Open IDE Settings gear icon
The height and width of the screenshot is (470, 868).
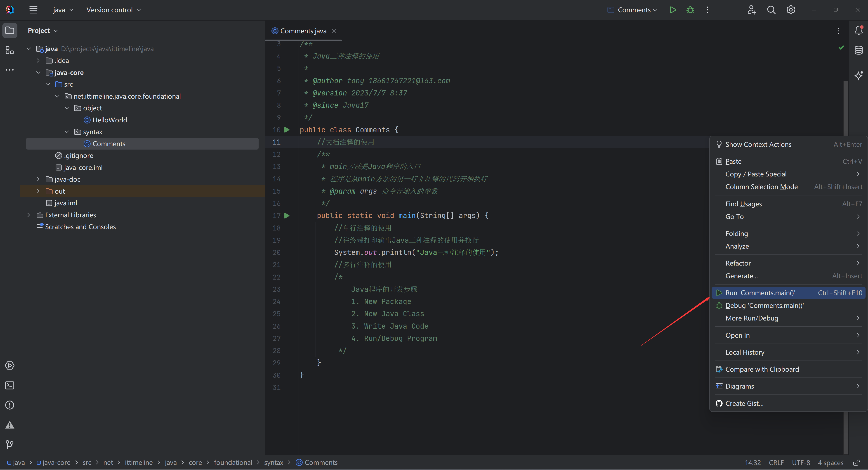pos(790,10)
